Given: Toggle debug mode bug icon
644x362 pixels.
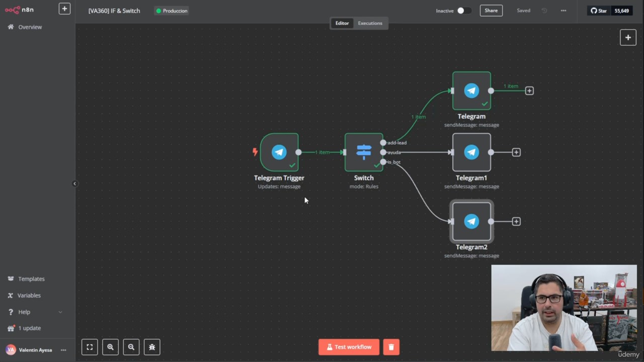Looking at the screenshot, I should 152,347.
